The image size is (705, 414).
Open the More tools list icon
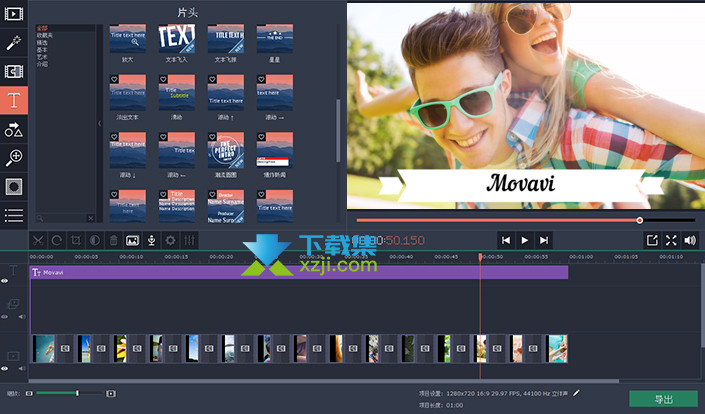tap(13, 215)
